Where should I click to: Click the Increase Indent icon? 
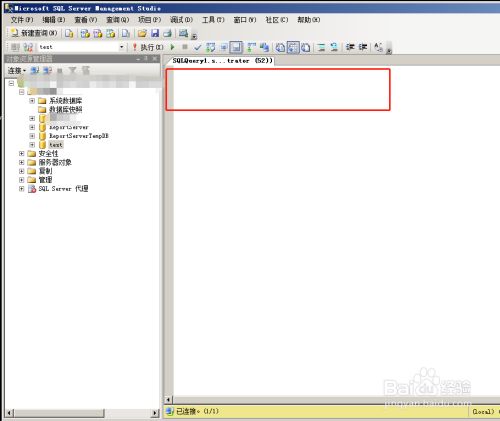point(363,47)
